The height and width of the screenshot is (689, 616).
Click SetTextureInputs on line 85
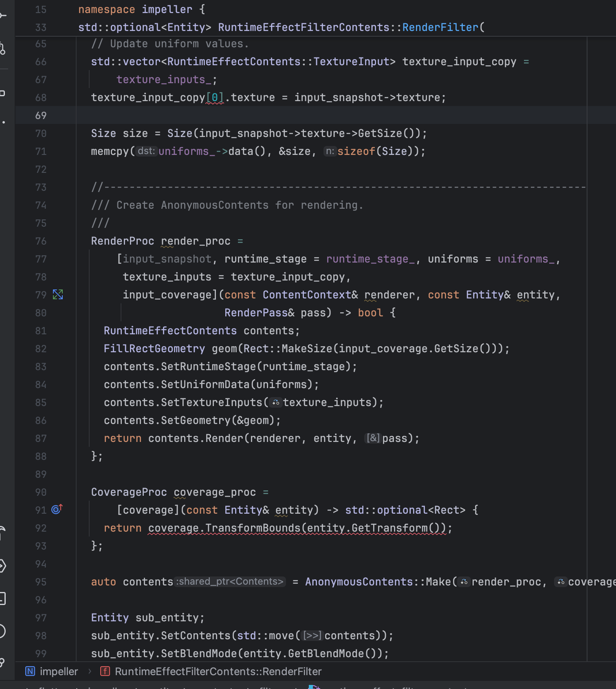pyautogui.click(x=211, y=402)
